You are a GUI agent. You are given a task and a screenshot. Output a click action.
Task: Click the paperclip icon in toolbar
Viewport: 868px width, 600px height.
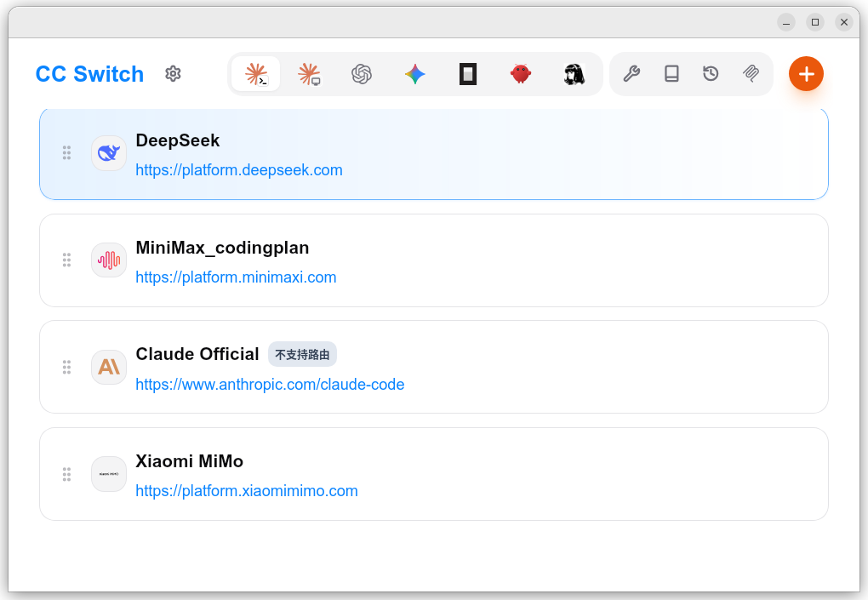click(x=751, y=73)
